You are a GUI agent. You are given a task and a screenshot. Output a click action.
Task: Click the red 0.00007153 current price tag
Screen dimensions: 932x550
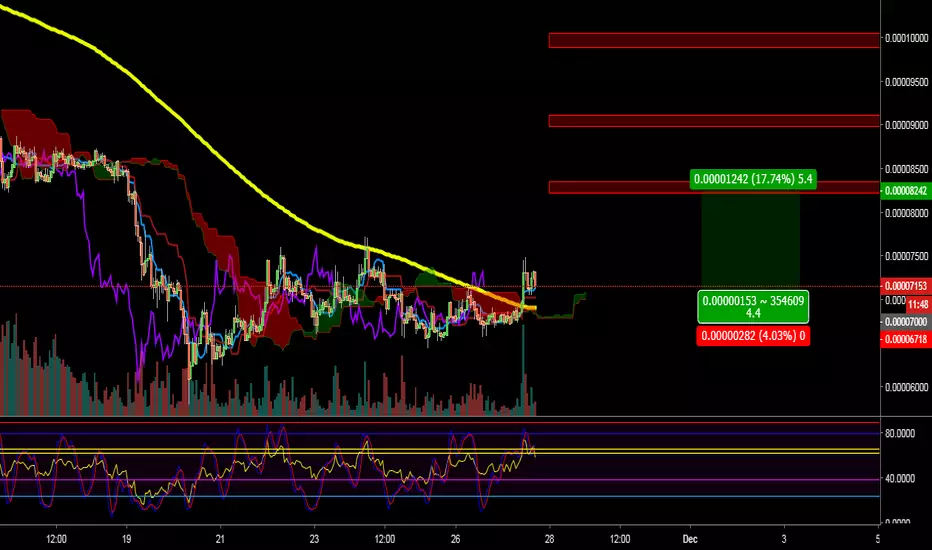point(906,286)
